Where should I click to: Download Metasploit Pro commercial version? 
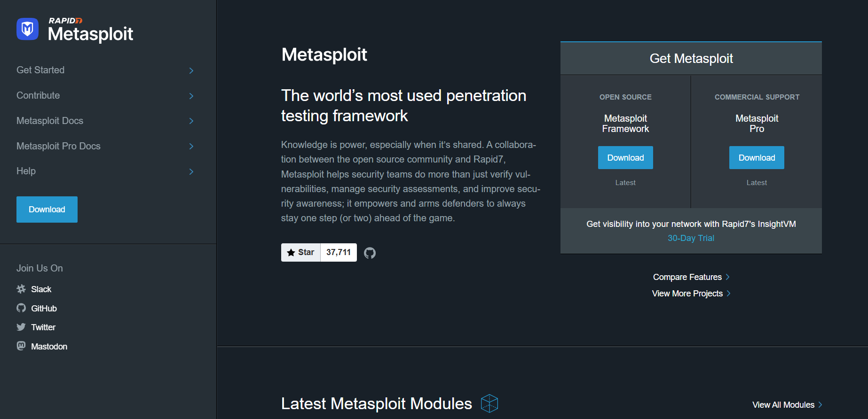757,158
